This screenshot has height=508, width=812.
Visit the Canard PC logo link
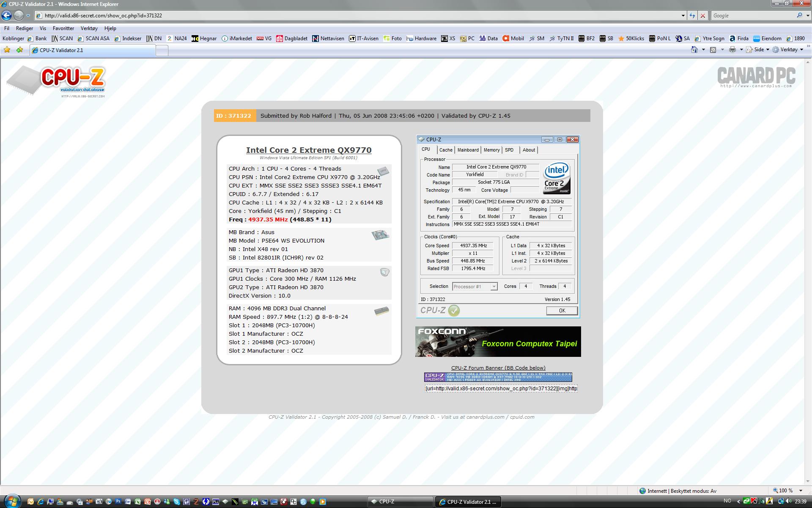756,77
